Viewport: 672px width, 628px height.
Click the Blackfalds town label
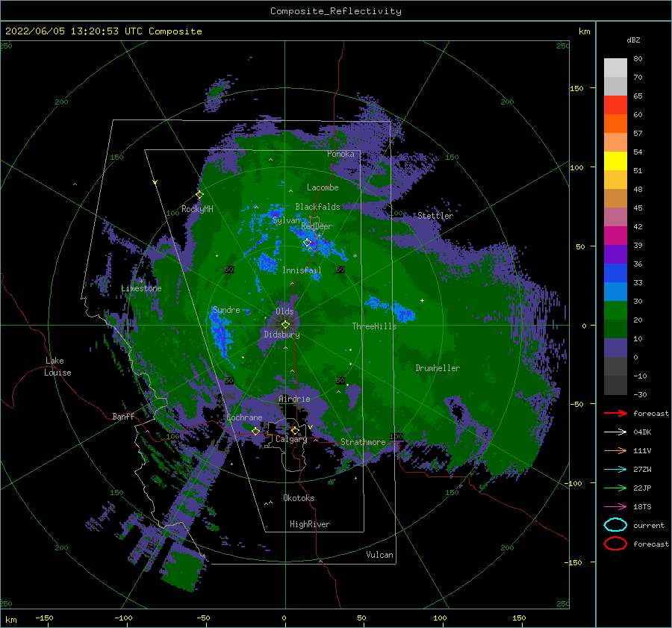[317, 207]
